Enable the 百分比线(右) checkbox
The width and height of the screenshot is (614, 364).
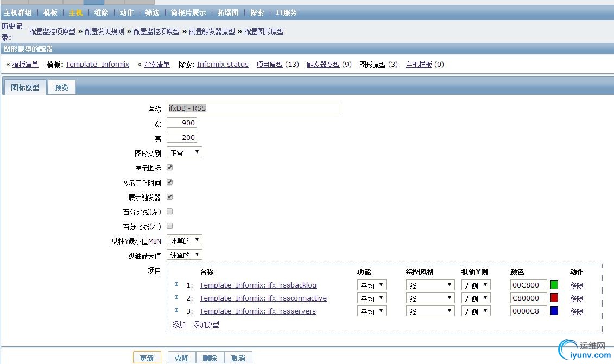[169, 226]
